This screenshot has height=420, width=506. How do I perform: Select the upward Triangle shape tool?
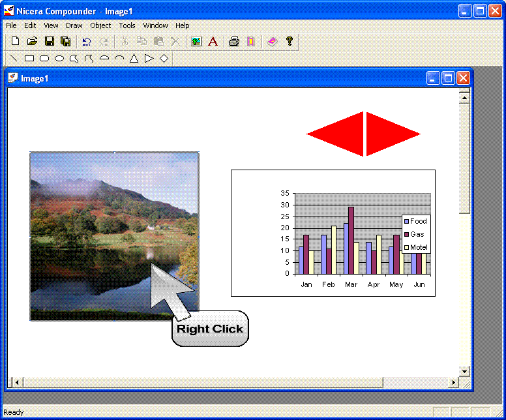(134, 59)
